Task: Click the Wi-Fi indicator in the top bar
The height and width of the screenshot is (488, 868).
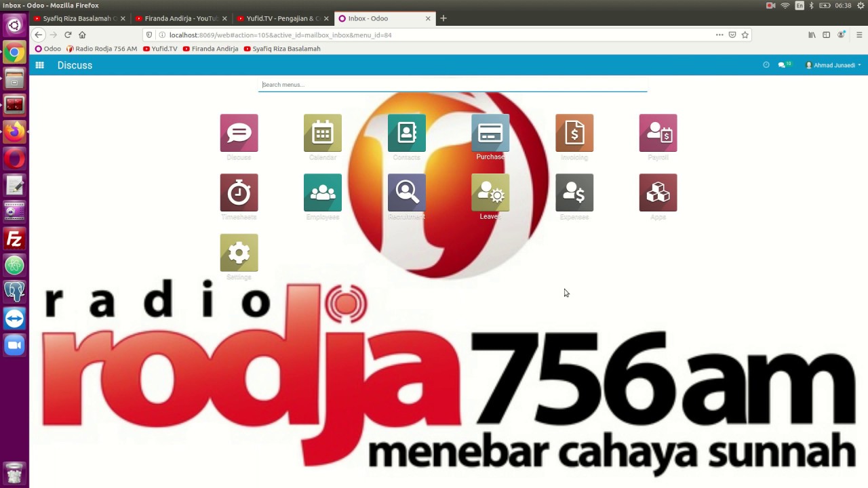Action: click(785, 5)
